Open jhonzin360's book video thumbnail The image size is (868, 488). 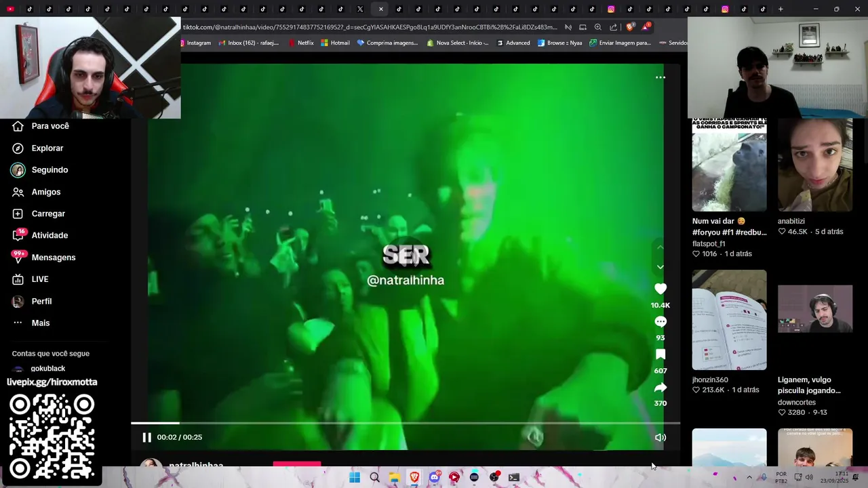point(729,320)
